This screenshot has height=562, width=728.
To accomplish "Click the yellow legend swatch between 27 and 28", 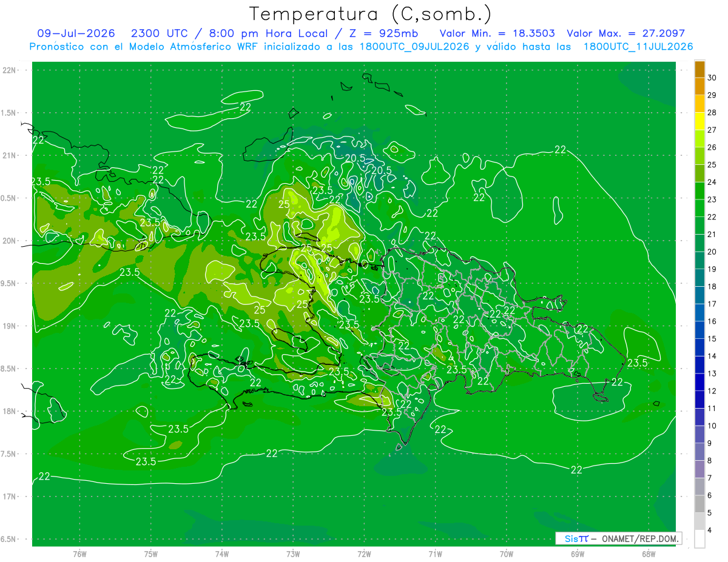I will [x=699, y=121].
